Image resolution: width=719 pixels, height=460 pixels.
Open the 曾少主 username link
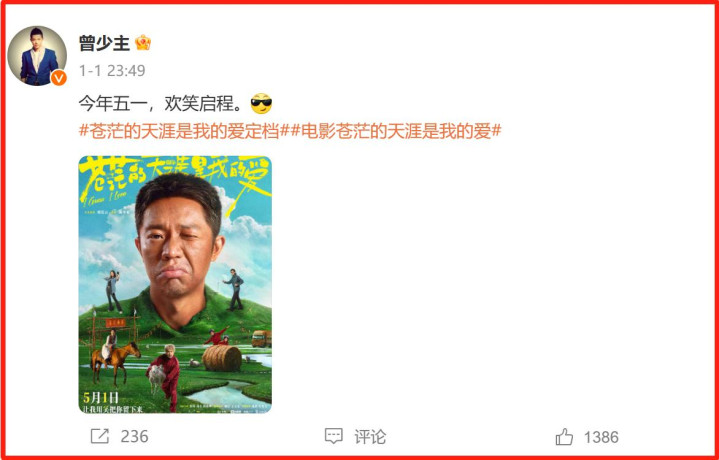point(105,44)
